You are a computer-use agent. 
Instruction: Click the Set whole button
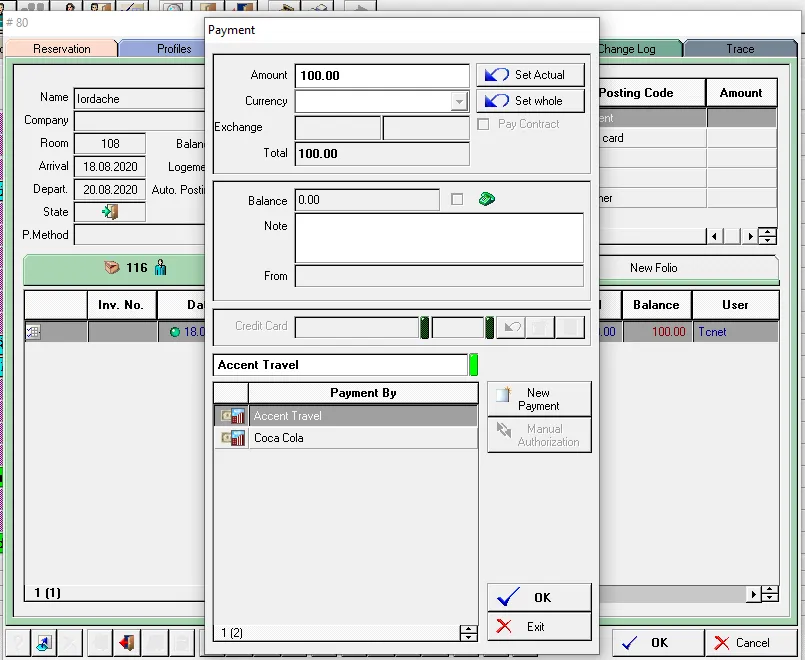(530, 101)
